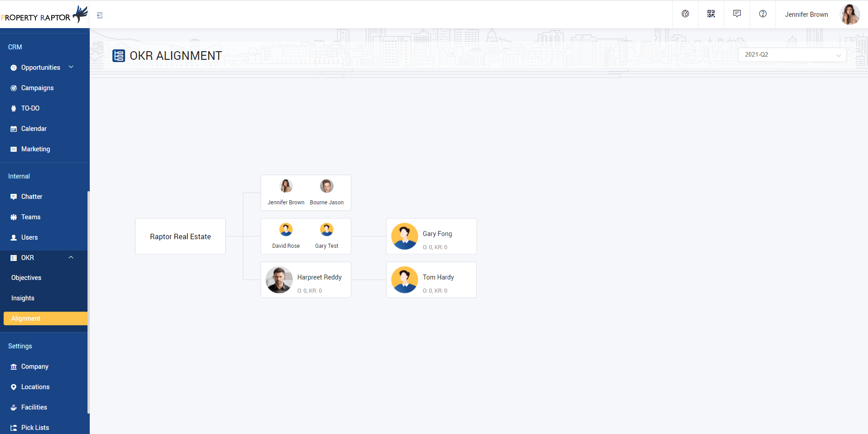Open the QR code icon in the header
The image size is (868, 434).
711,14
